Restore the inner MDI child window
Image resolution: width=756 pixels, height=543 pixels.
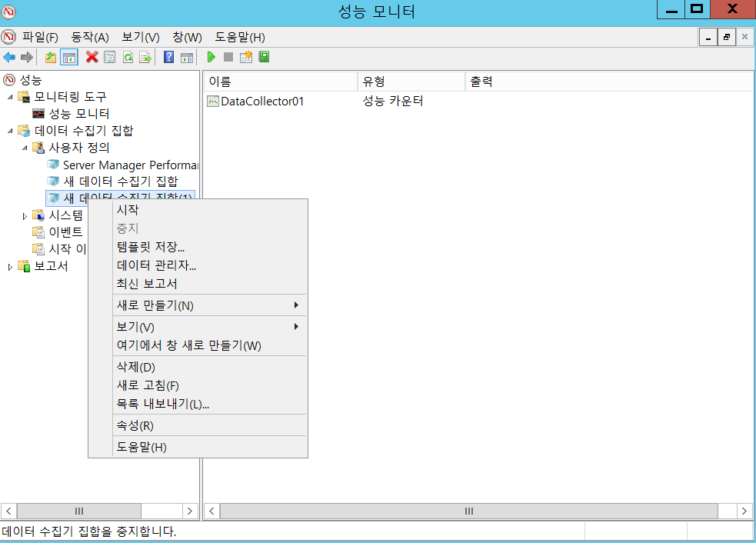(x=727, y=37)
